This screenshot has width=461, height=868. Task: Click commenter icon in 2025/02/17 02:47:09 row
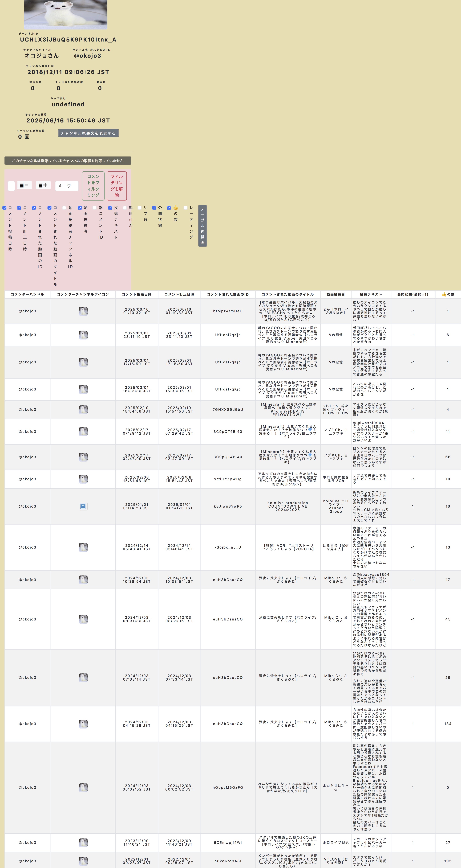tap(83, 457)
